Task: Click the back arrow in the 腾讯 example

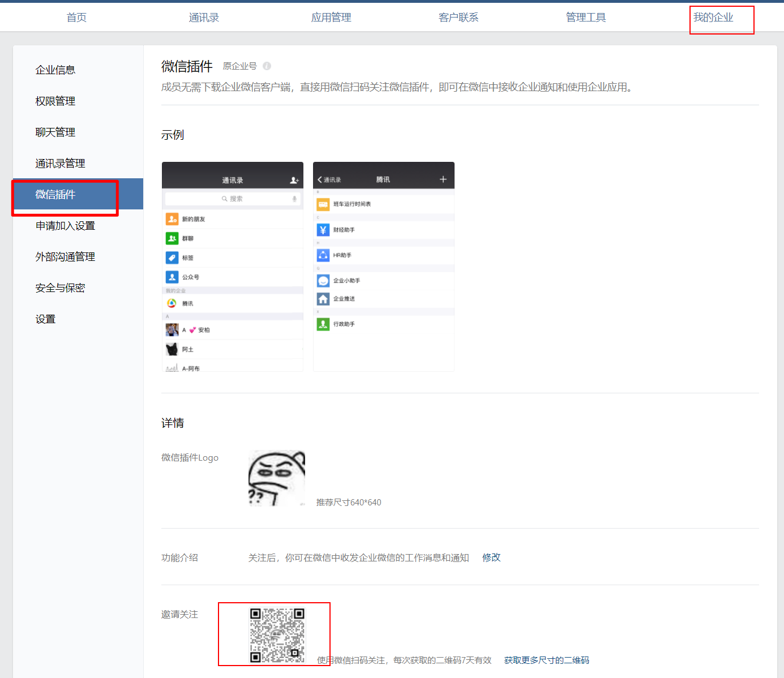Action: 320,179
